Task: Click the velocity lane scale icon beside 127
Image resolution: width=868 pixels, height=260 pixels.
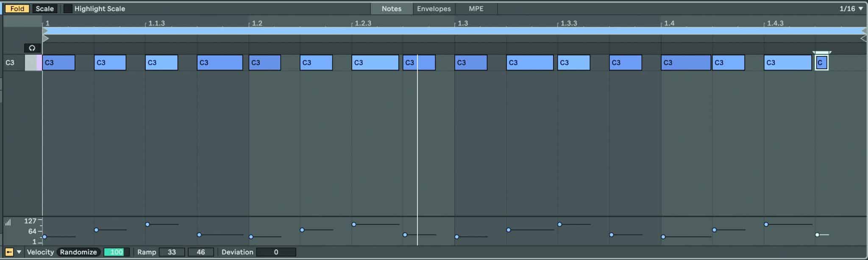Action: click(8, 222)
